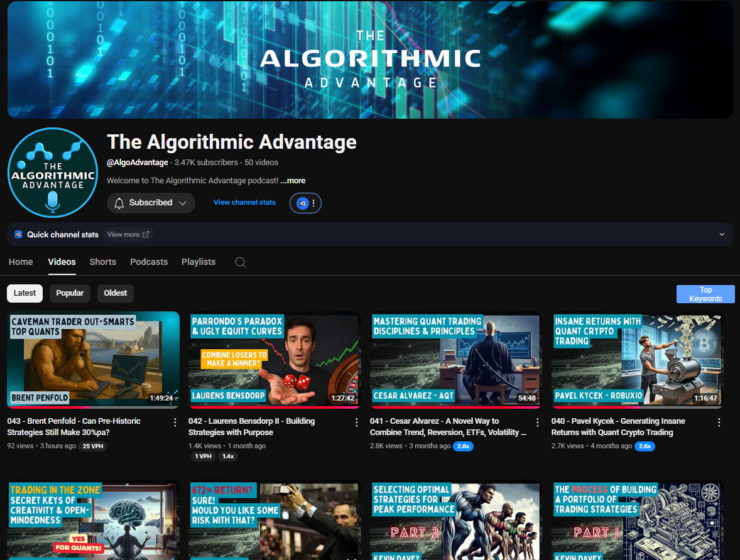
Task: Go to the Shorts tab
Action: tap(103, 262)
